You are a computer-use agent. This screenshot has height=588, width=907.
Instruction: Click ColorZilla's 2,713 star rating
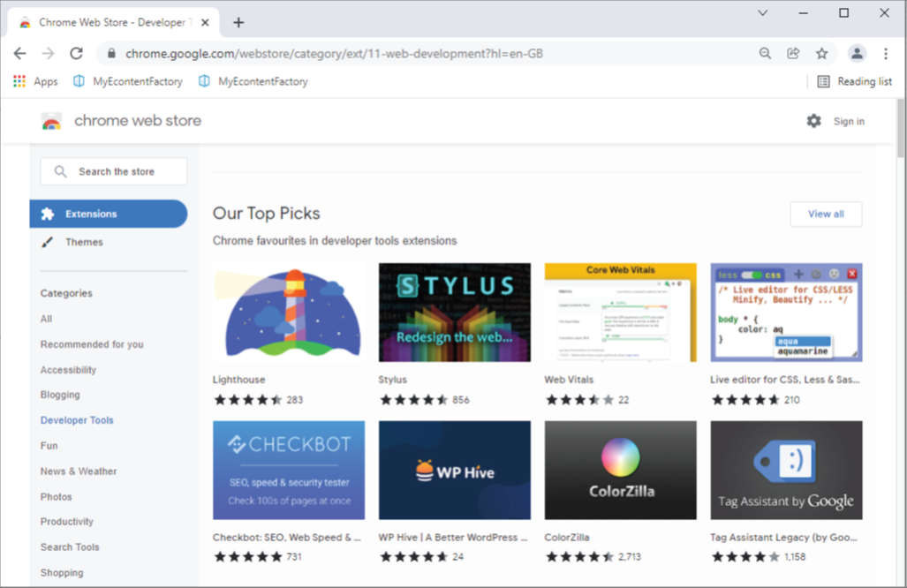[x=593, y=557]
